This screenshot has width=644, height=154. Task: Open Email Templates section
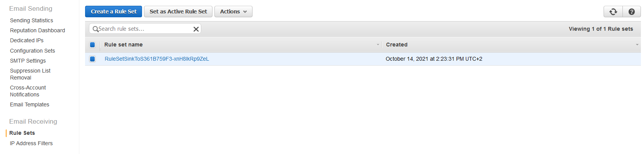click(x=30, y=104)
